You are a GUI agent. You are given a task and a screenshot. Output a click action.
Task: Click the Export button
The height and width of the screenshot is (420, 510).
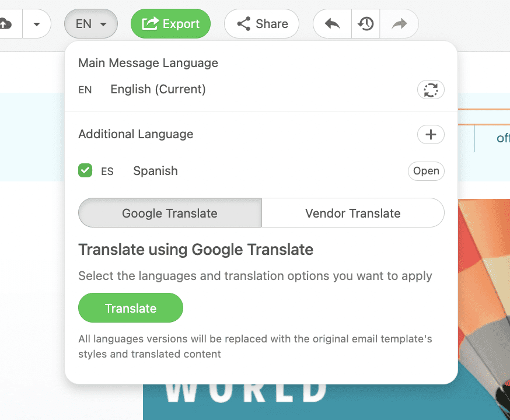pyautogui.click(x=170, y=23)
